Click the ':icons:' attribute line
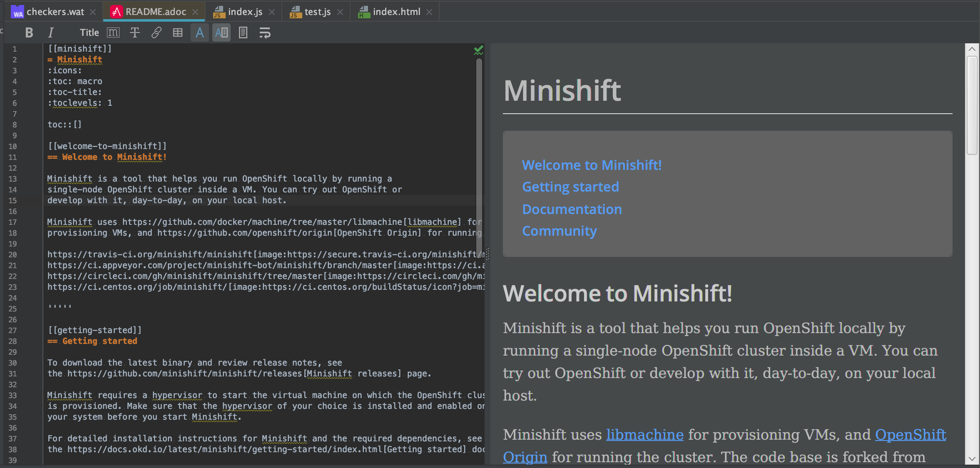 coord(65,70)
